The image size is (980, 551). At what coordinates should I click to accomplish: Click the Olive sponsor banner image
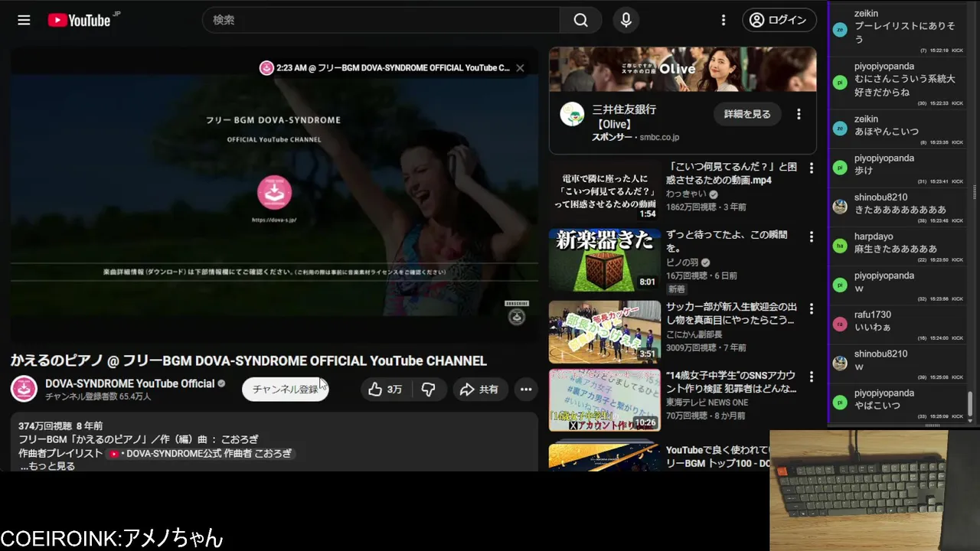click(683, 70)
